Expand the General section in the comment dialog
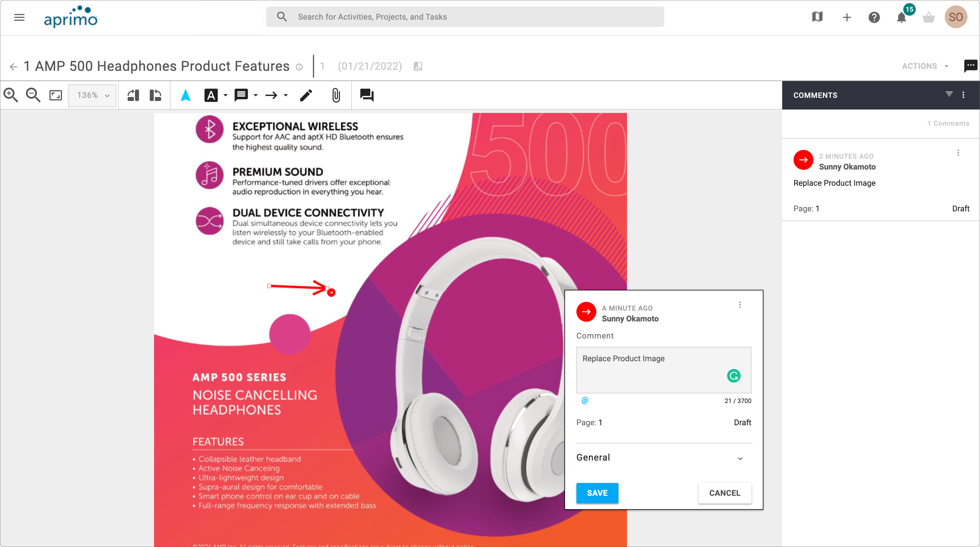Viewport: 980px width, 547px height. pyautogui.click(x=740, y=458)
